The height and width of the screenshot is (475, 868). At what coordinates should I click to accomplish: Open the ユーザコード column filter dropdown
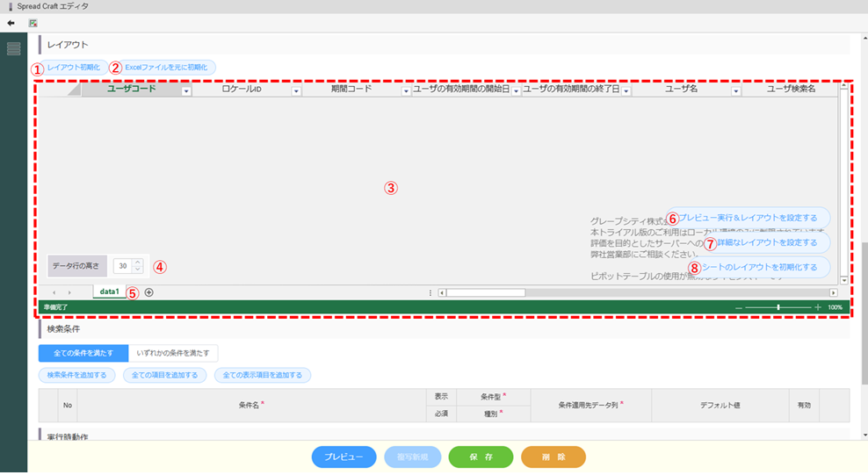185,90
